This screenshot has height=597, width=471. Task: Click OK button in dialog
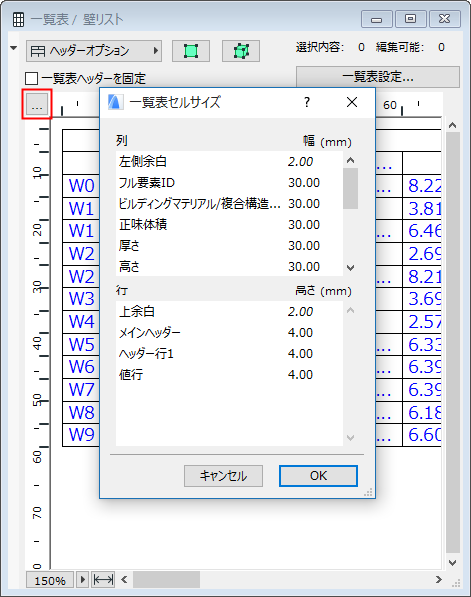point(318,476)
